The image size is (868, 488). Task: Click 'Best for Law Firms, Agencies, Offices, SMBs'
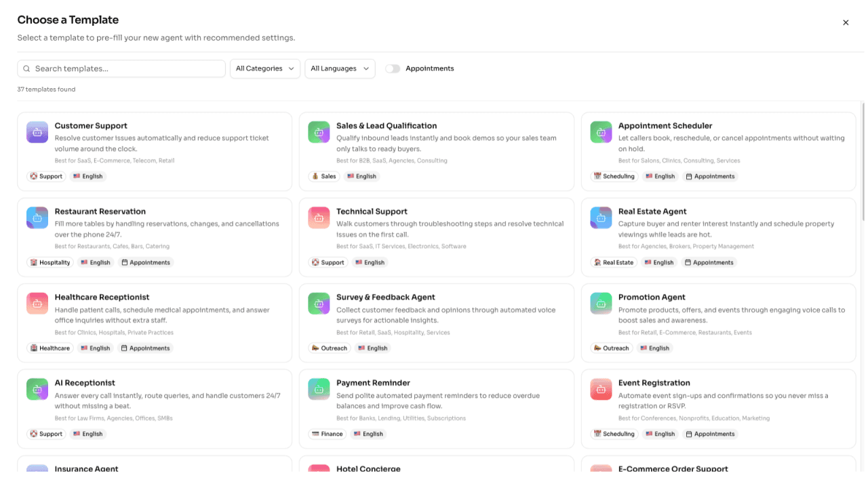(x=114, y=418)
